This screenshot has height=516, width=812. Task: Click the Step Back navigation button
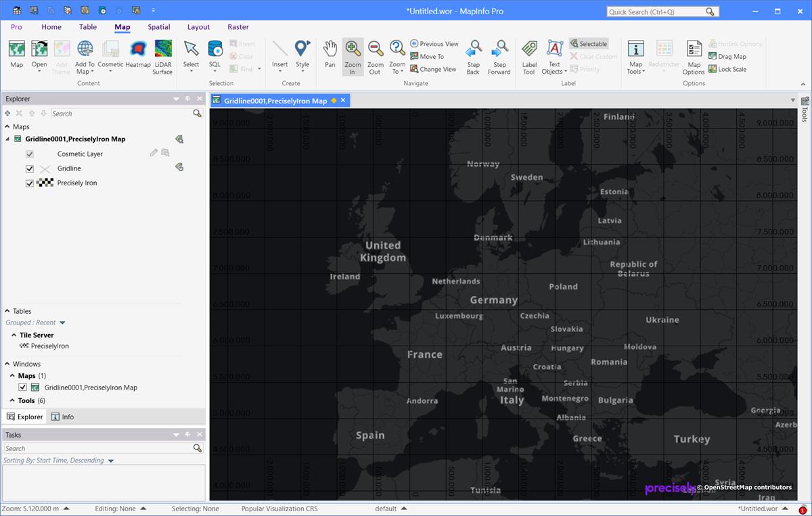click(472, 54)
